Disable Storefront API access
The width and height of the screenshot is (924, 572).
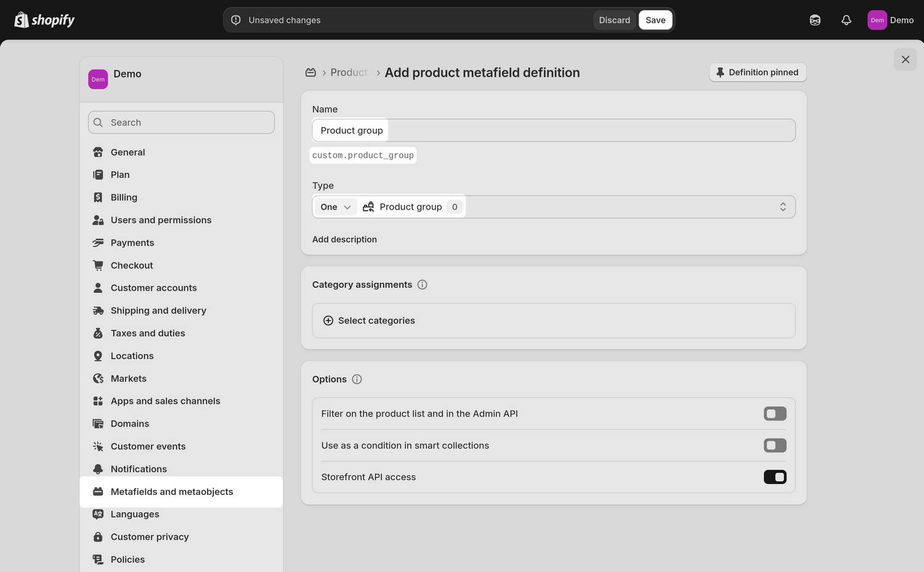click(x=775, y=476)
